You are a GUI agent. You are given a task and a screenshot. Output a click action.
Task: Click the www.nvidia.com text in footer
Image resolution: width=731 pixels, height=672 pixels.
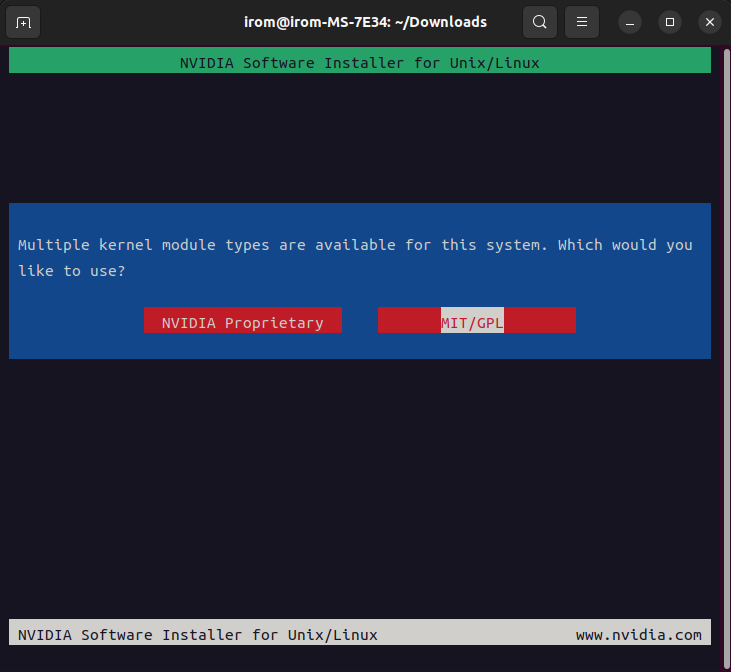pyautogui.click(x=639, y=635)
